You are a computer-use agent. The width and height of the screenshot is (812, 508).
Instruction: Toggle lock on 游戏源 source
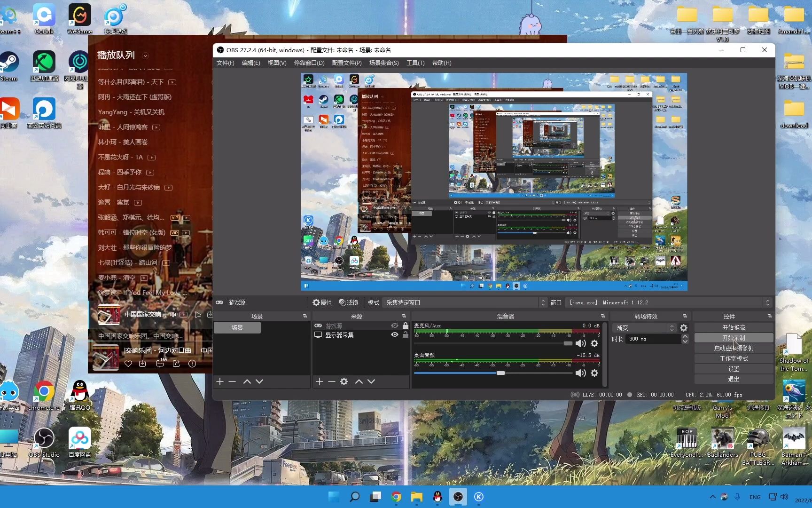(x=406, y=325)
